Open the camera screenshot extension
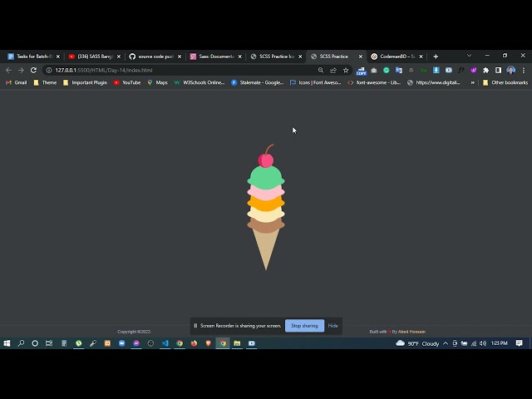532x399 pixels. [374, 70]
